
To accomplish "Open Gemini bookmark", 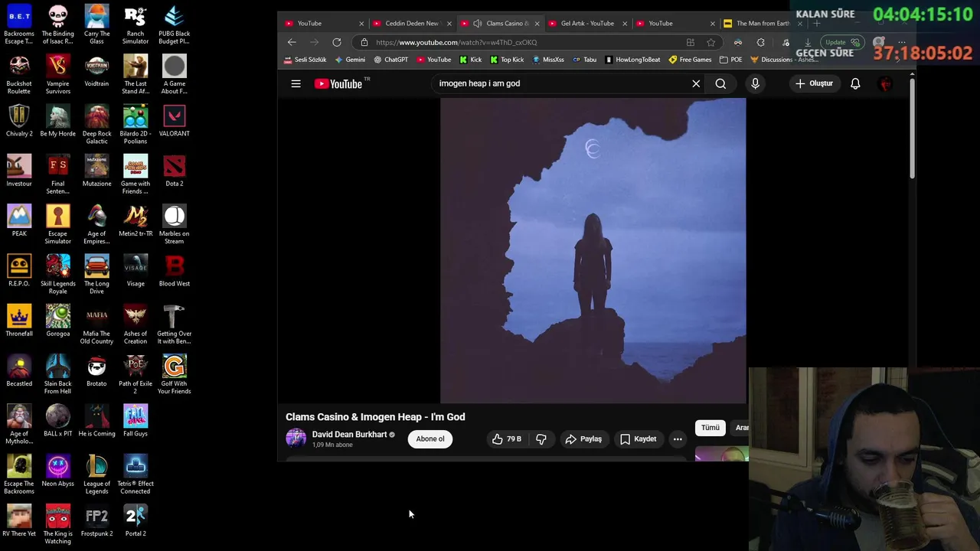I will coord(350,60).
